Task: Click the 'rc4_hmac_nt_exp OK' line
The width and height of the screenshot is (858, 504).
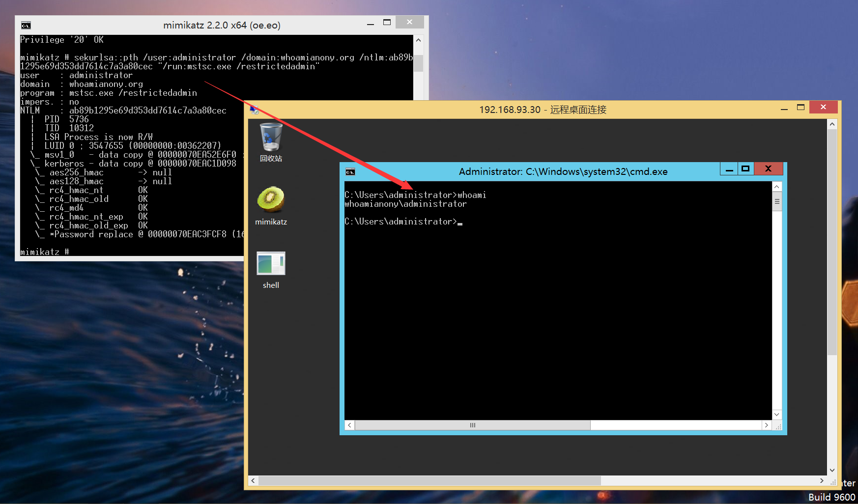Action: click(91, 217)
